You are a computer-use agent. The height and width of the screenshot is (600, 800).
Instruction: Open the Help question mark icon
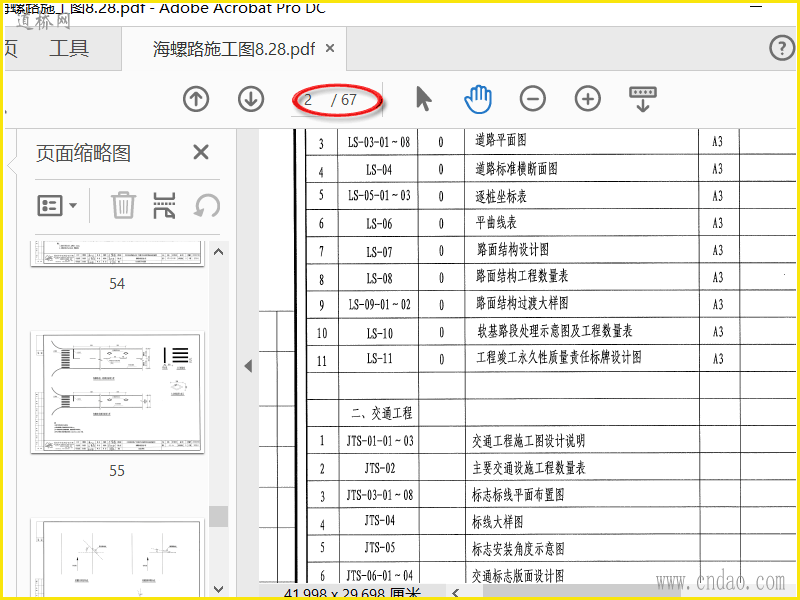point(782,48)
